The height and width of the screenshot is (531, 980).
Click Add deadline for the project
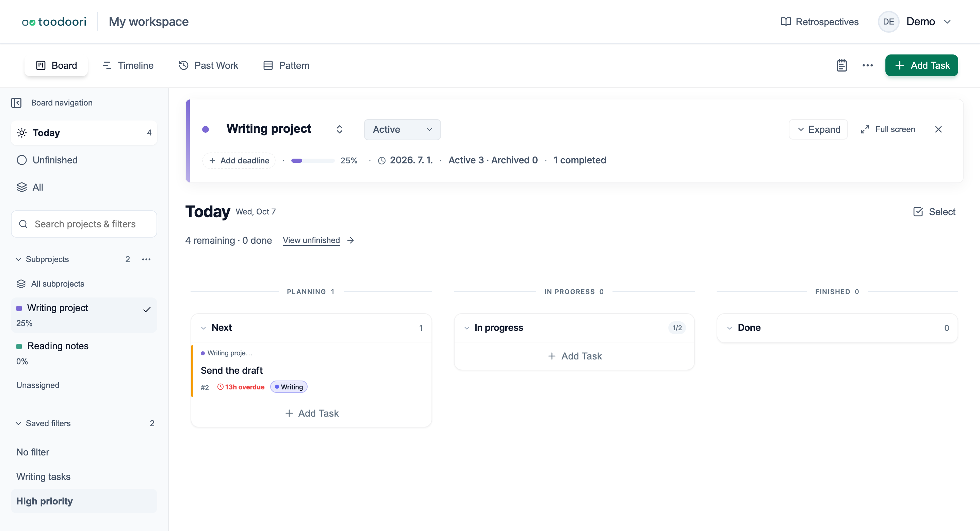click(x=239, y=161)
